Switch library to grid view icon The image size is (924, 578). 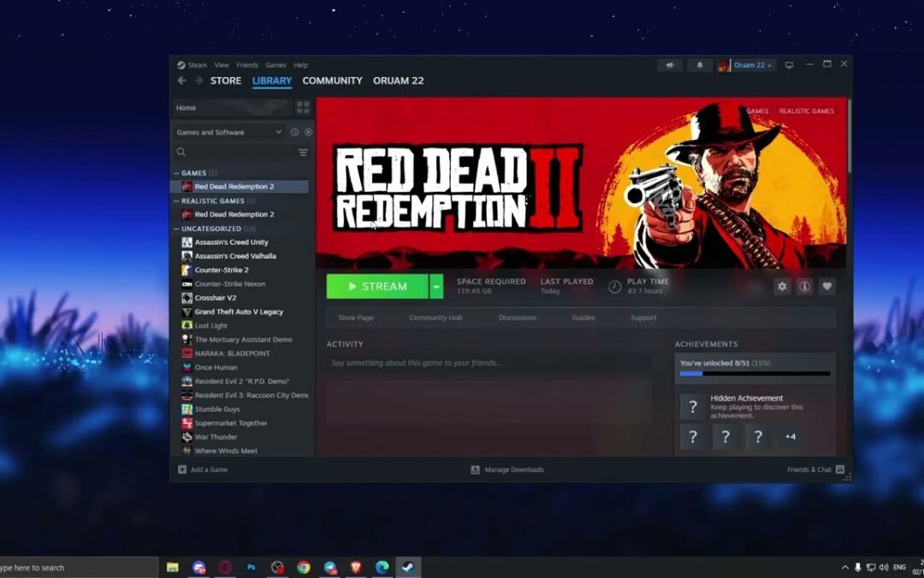tap(303, 106)
